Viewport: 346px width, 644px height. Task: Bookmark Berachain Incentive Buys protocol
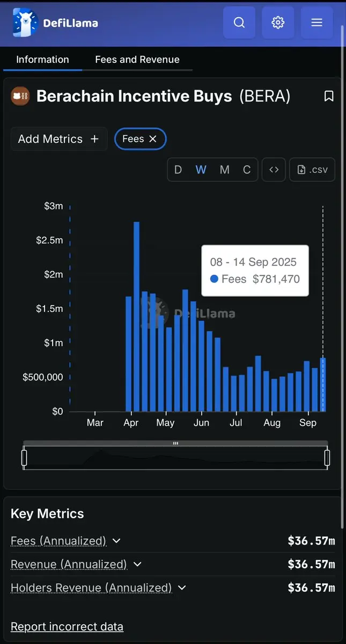(329, 96)
